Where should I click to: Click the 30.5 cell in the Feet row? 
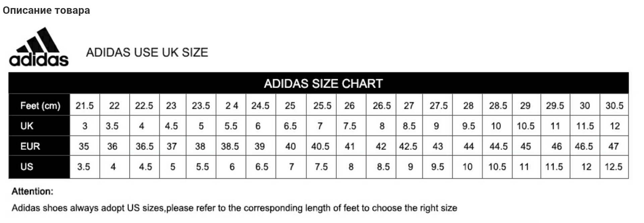tap(614, 106)
